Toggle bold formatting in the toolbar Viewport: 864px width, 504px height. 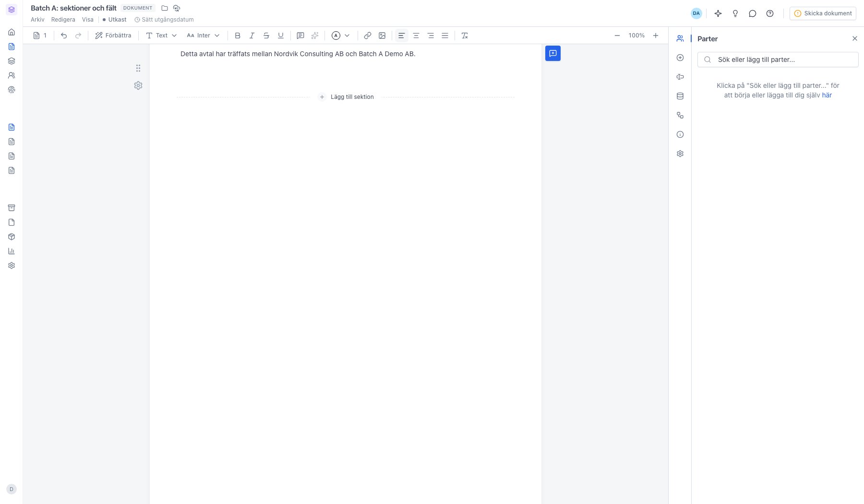point(237,36)
